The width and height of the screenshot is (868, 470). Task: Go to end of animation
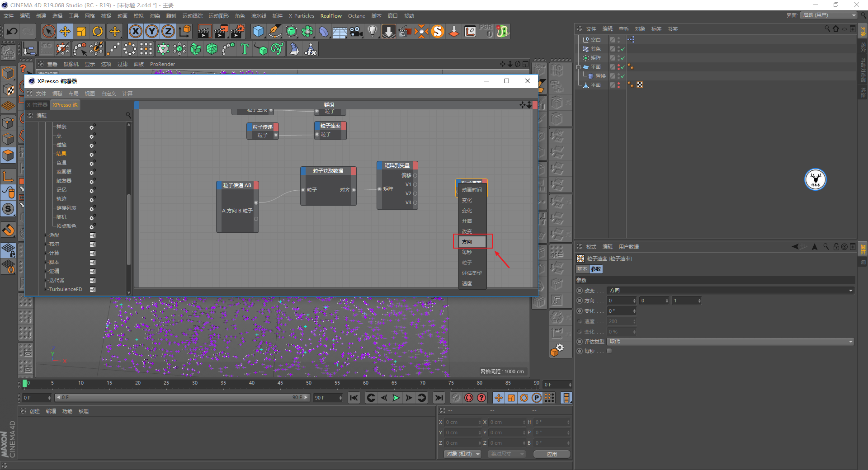(439, 398)
